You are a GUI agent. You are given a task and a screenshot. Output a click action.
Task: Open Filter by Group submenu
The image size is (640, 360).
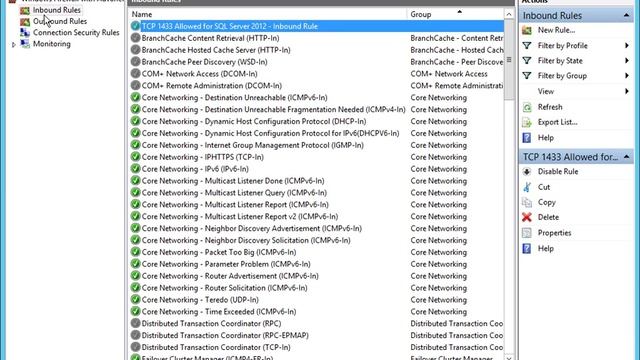(x=562, y=76)
